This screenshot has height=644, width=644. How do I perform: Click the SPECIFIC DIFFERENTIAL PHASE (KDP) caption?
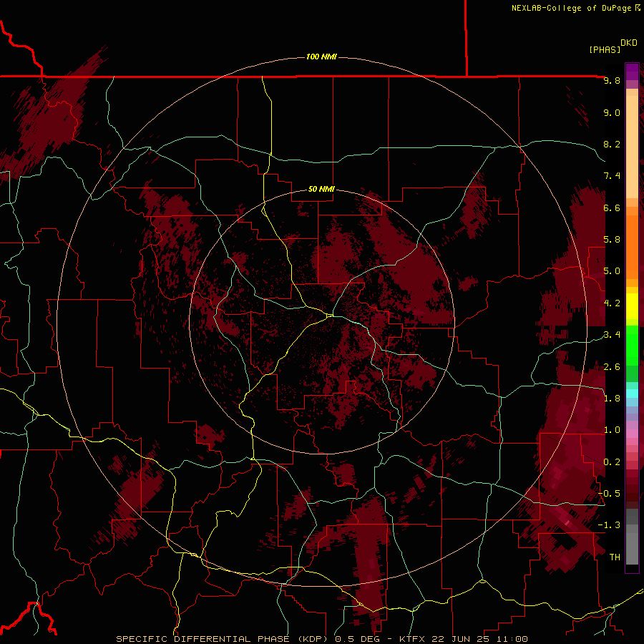tap(223, 639)
